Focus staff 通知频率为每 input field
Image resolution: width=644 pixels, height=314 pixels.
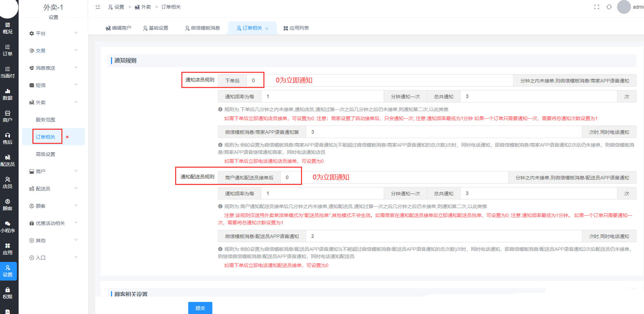click(x=322, y=97)
